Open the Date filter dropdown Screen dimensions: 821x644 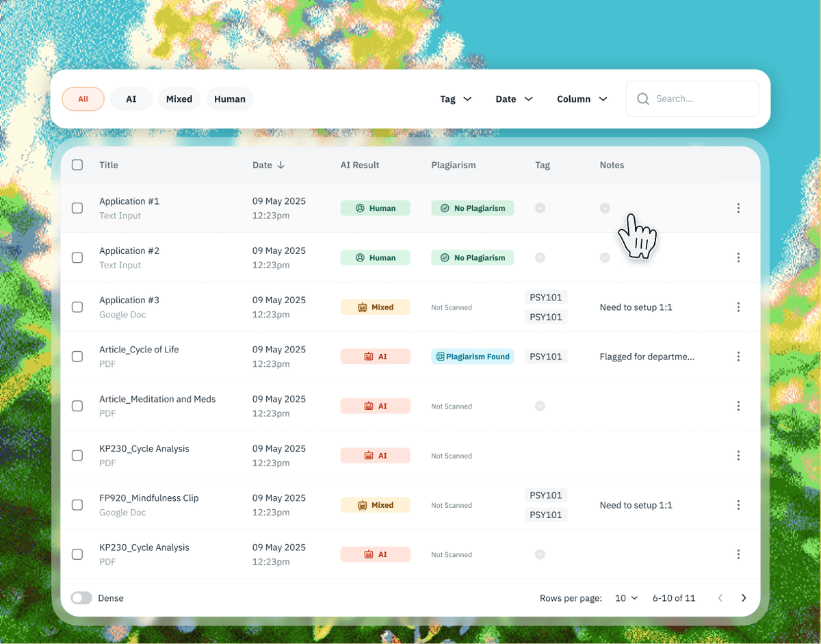(x=514, y=99)
